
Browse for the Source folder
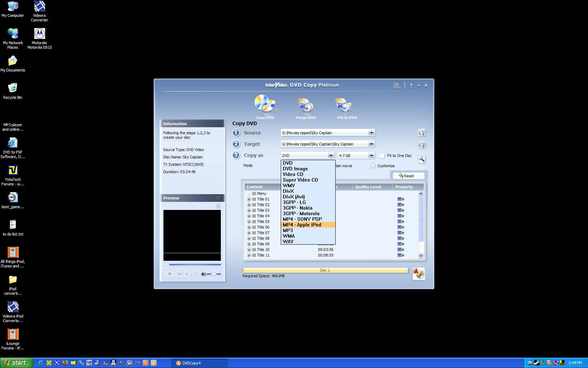pos(421,133)
